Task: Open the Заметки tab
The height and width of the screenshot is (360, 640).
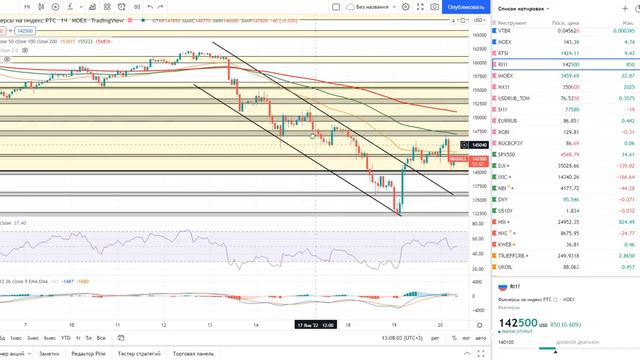Action: click(x=49, y=353)
